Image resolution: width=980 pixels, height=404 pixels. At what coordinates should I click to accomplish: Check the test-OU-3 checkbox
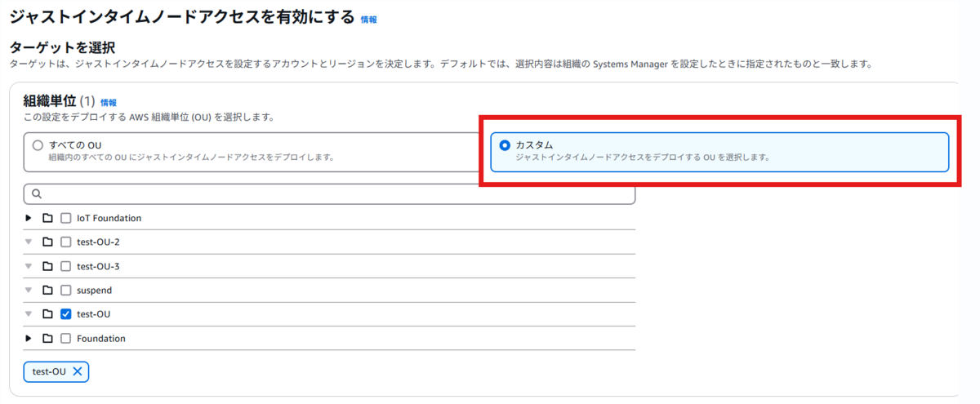(x=66, y=266)
